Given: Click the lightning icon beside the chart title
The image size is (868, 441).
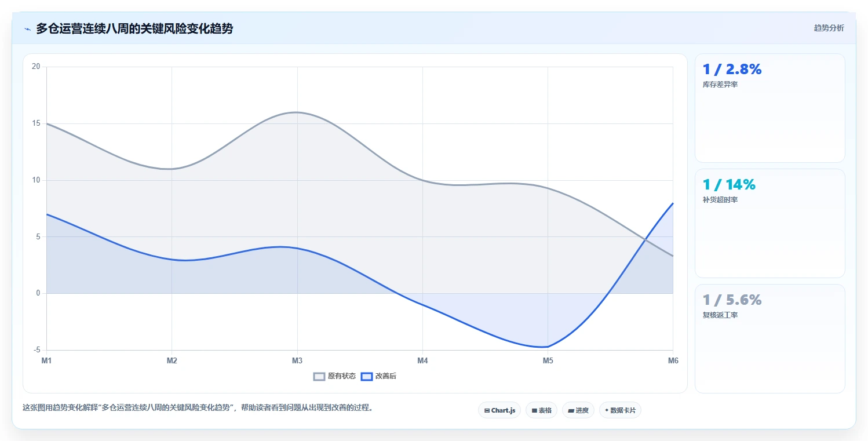Looking at the screenshot, I should (x=27, y=29).
